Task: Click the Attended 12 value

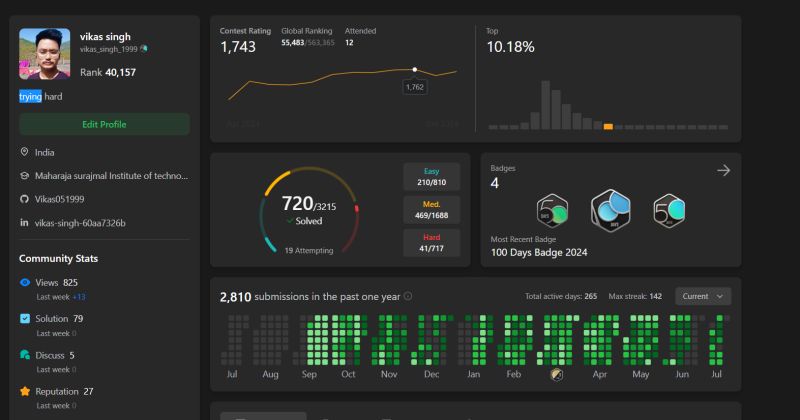Action: coord(349,43)
